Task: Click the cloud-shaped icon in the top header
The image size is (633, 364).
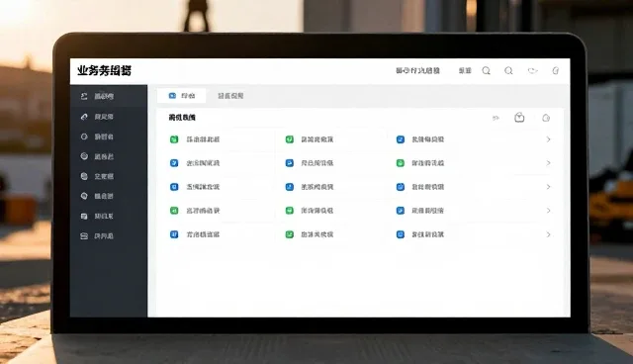Action: coord(532,70)
